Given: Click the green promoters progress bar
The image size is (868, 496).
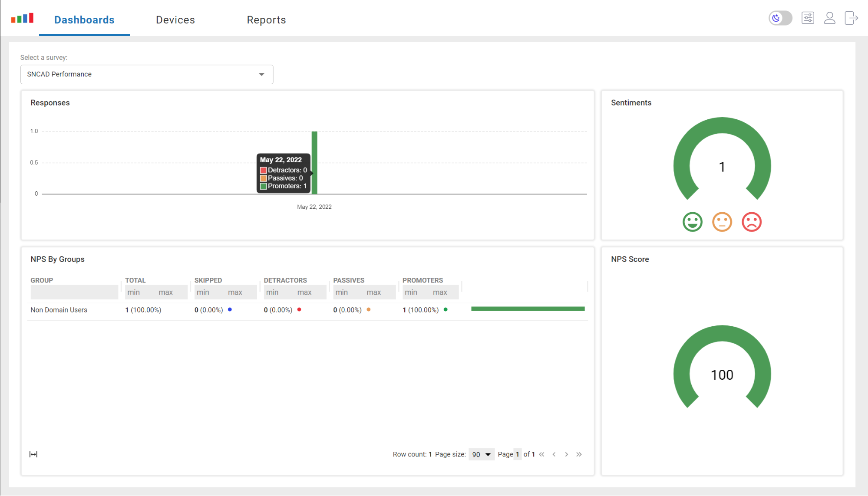Looking at the screenshot, I should coord(528,309).
